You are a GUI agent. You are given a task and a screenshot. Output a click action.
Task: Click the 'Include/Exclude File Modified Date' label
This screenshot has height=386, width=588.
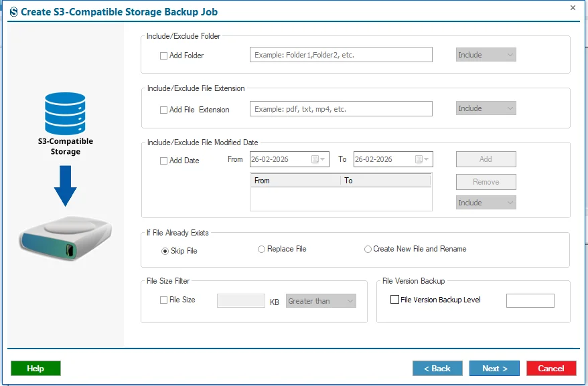point(202,142)
